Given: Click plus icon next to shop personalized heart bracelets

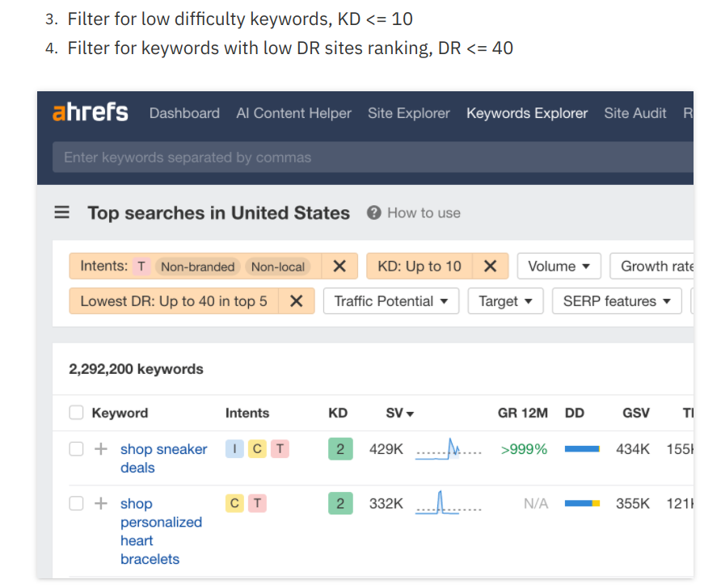Looking at the screenshot, I should click(x=101, y=503).
